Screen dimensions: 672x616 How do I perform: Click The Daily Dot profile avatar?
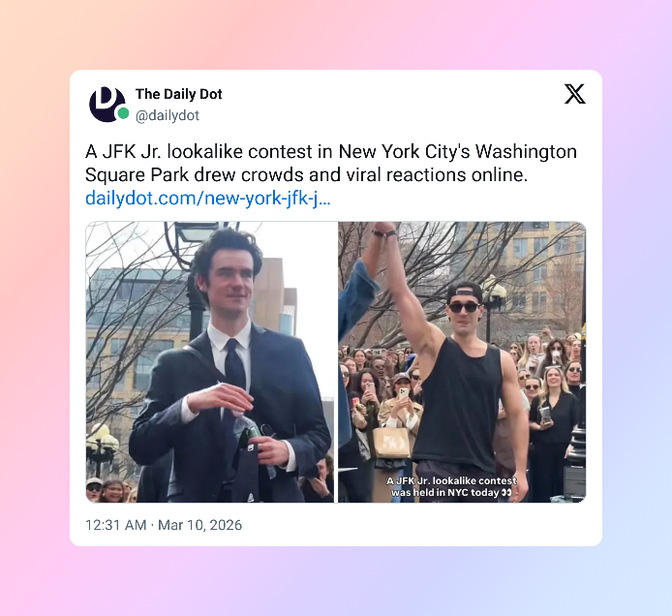tap(107, 105)
